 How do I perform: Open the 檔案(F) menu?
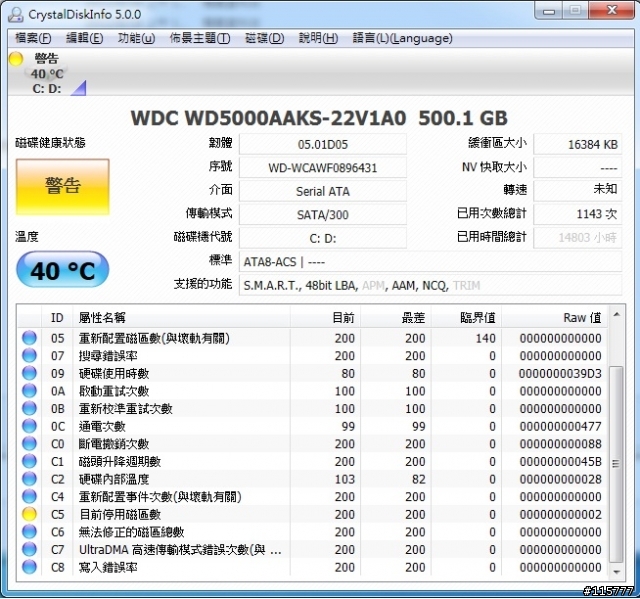click(33, 38)
